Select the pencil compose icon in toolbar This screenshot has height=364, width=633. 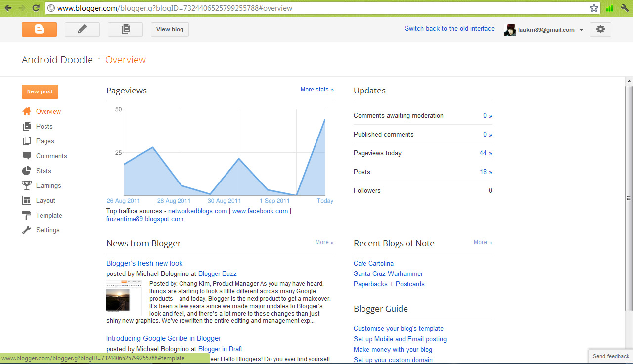coord(82,29)
